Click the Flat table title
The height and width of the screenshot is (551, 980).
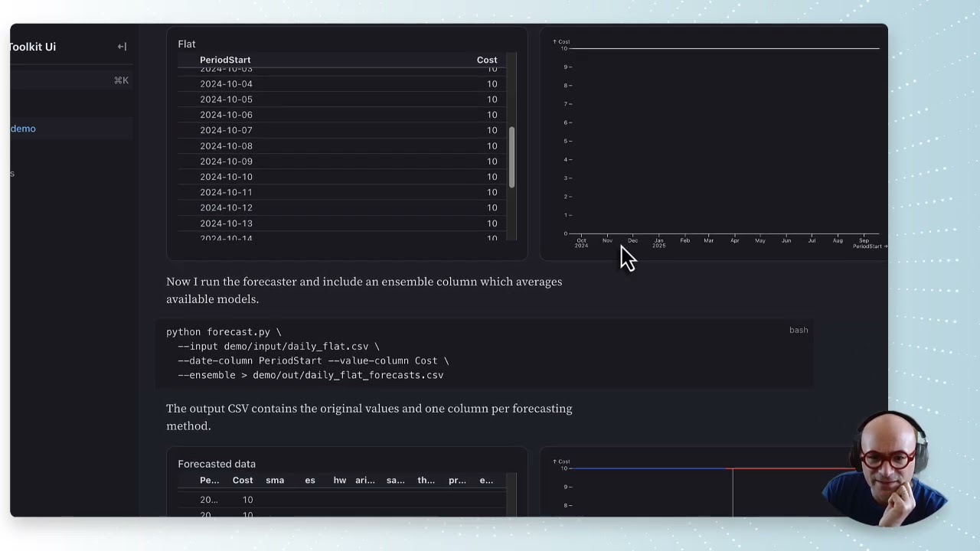pos(187,44)
